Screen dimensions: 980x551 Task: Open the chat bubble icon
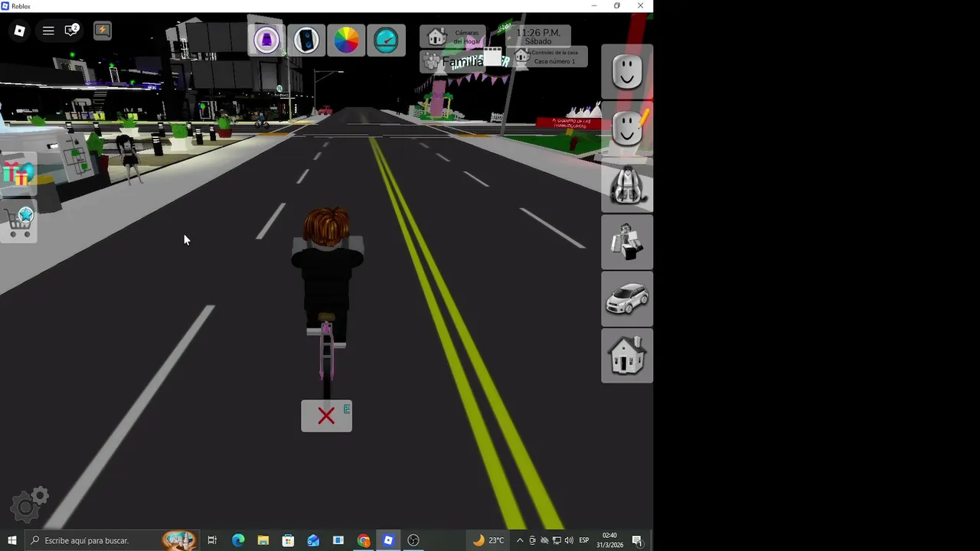point(72,31)
